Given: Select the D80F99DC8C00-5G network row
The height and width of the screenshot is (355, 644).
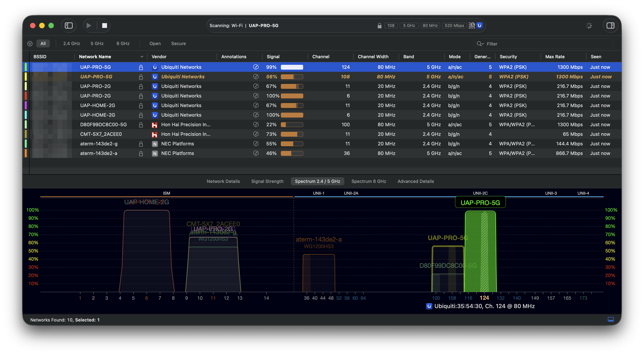Looking at the screenshot, I should click(x=103, y=125).
